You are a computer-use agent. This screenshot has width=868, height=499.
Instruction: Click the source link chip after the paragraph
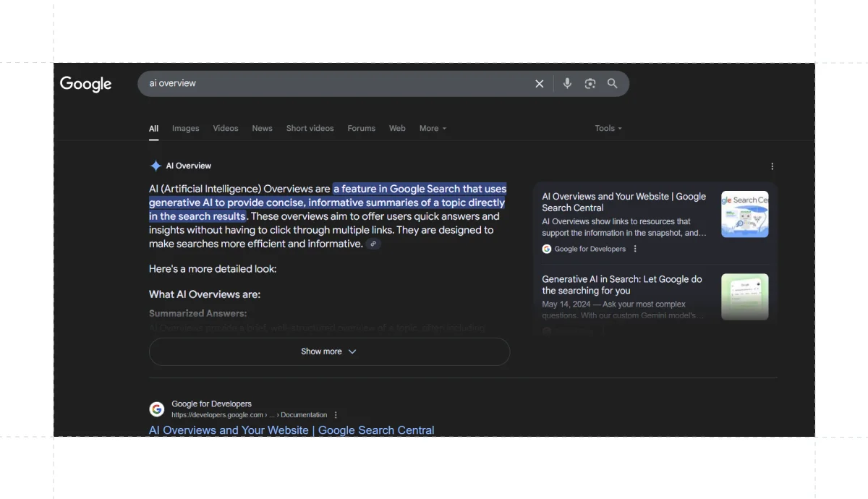click(x=373, y=244)
